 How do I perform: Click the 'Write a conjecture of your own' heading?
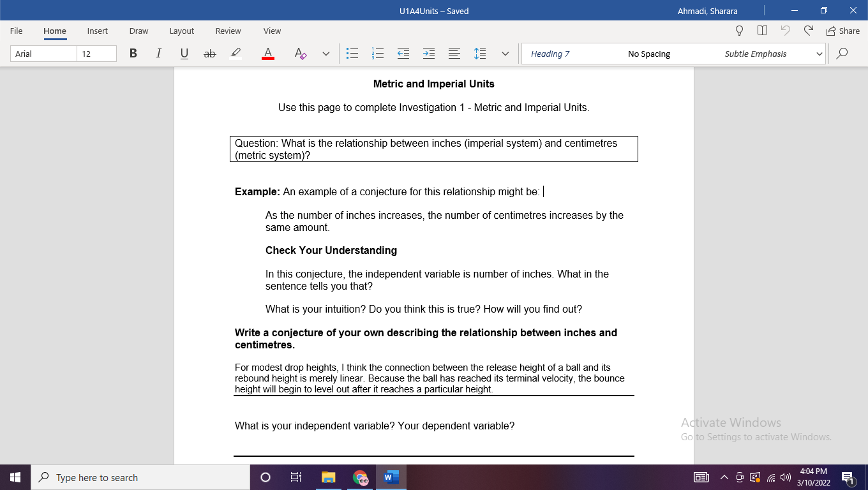click(426, 339)
